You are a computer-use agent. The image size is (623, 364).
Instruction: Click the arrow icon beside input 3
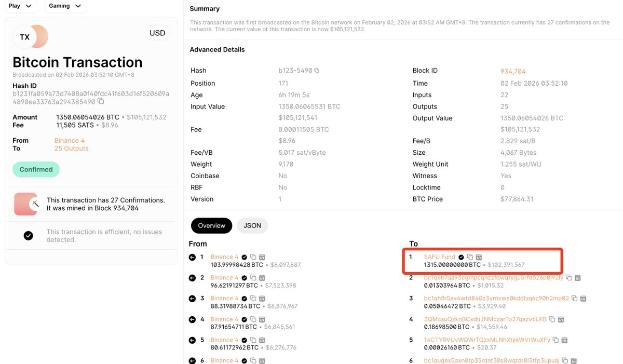point(193,299)
